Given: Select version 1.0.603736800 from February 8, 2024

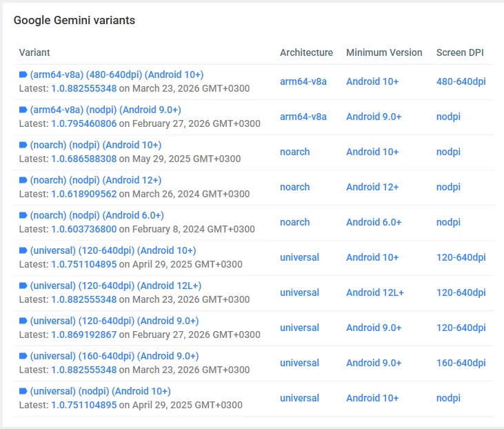Looking at the screenshot, I should coord(83,230).
